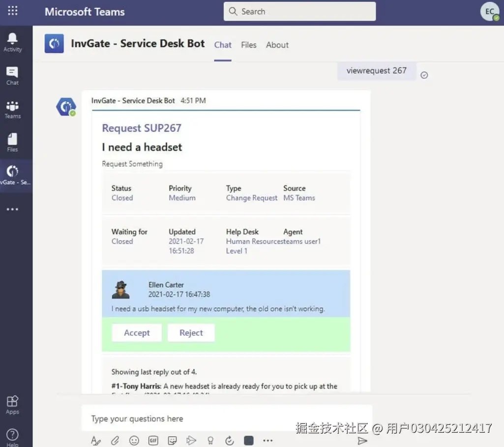504x447 pixels.
Task: Reject the headset request
Action: point(191,332)
